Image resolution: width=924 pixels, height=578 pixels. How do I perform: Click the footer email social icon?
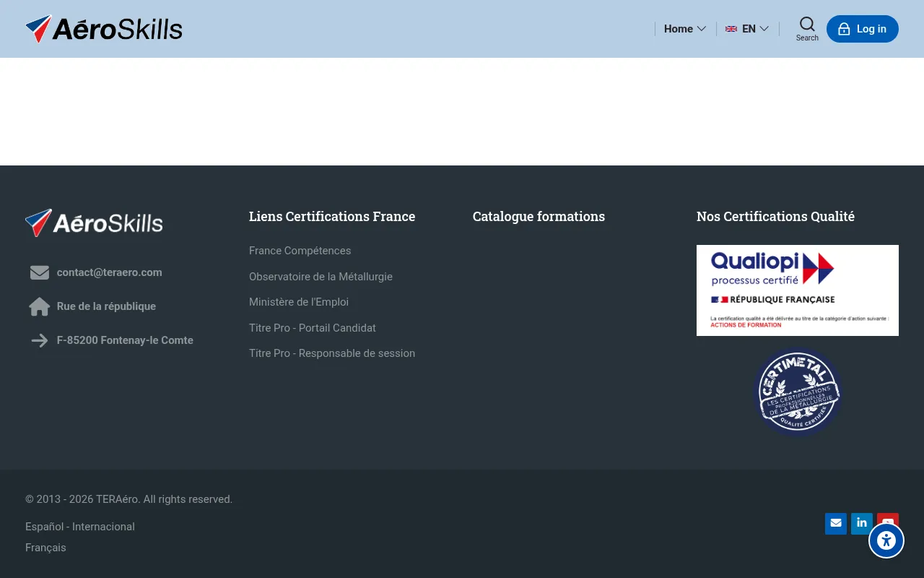click(x=836, y=523)
